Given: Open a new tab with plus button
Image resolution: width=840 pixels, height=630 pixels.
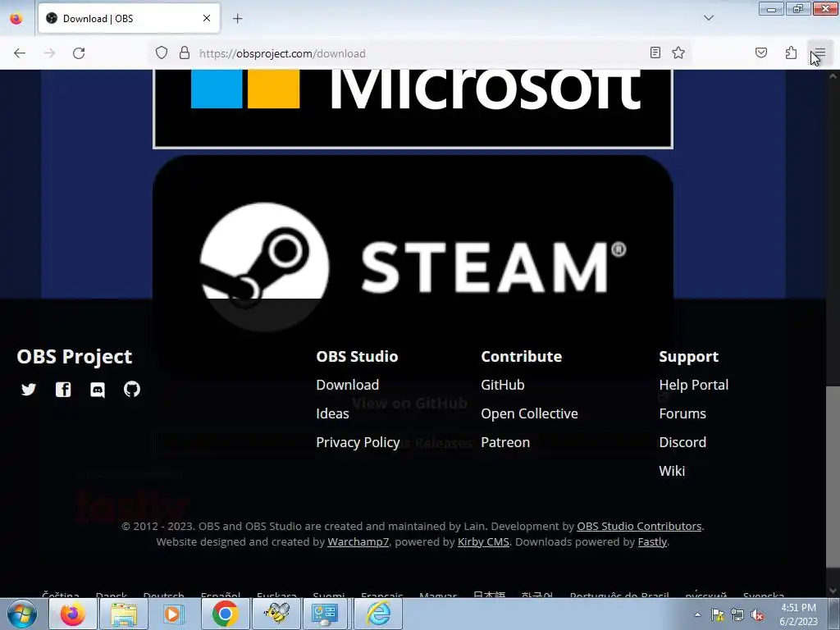Looking at the screenshot, I should point(238,19).
